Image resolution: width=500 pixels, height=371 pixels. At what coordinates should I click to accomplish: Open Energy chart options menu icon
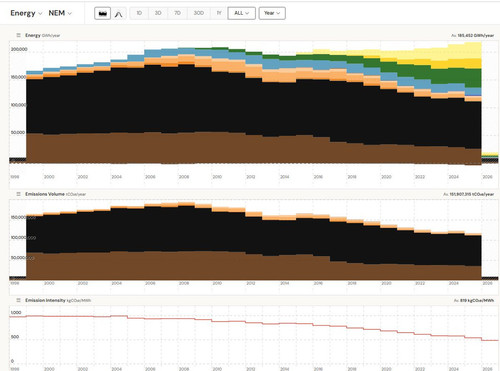point(19,35)
